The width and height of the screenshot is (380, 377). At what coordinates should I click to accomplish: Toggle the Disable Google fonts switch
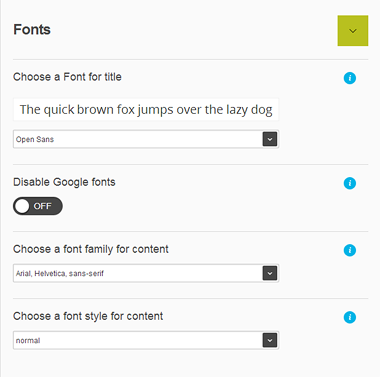(38, 206)
